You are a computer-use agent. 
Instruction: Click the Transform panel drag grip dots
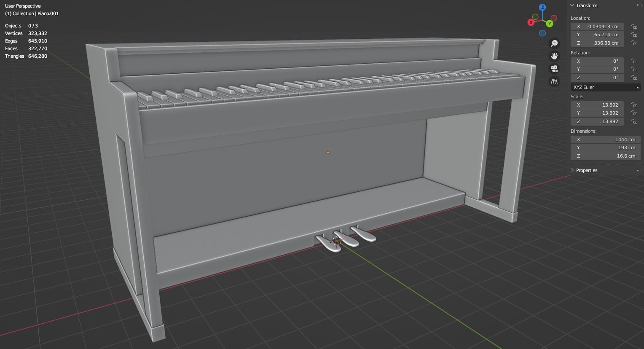click(x=639, y=5)
